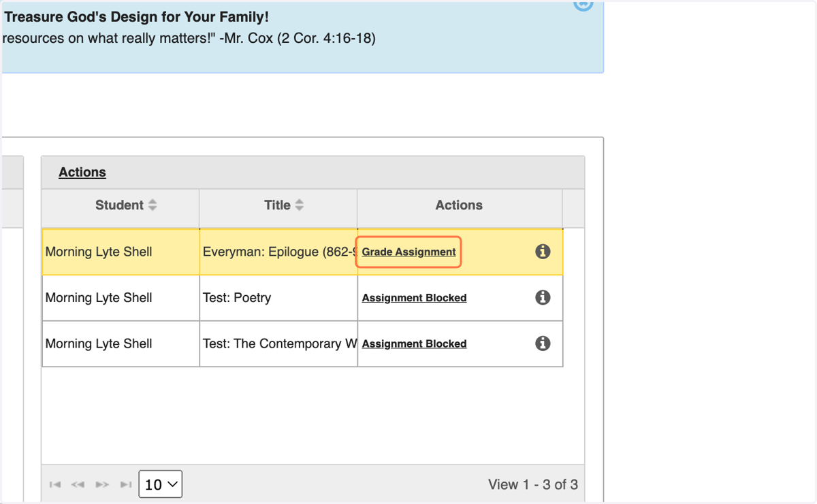Sort table by Title column
Screen dimensions: 817x504
(284, 205)
